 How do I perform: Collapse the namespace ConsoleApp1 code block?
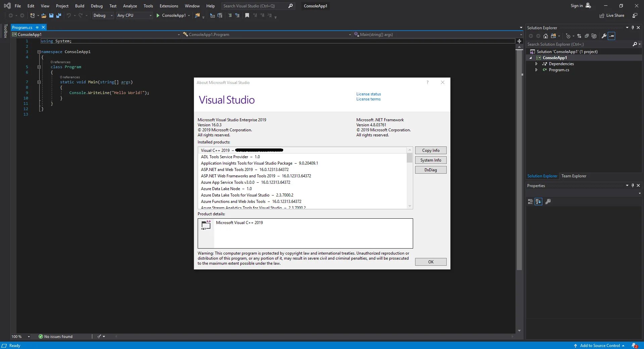point(39,52)
